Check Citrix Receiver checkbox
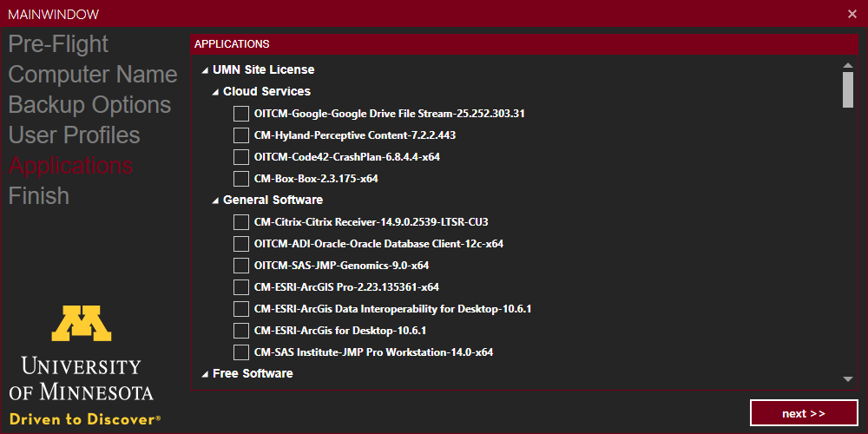 click(x=240, y=222)
